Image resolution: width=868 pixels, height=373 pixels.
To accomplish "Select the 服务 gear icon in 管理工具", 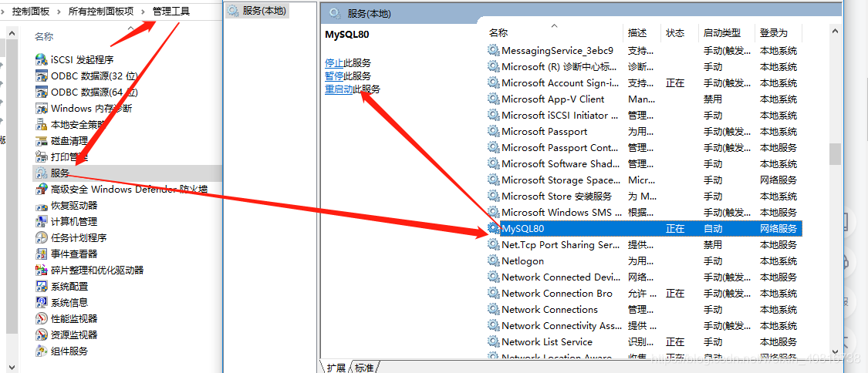I will pos(42,173).
